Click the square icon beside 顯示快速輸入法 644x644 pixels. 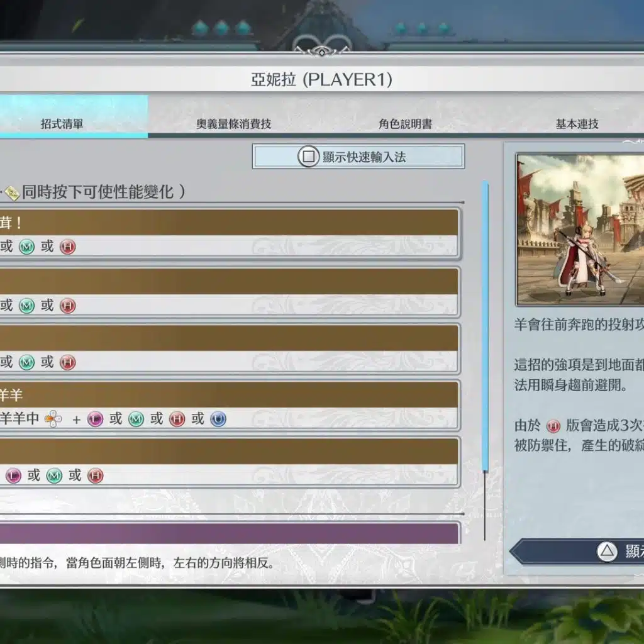coord(308,157)
